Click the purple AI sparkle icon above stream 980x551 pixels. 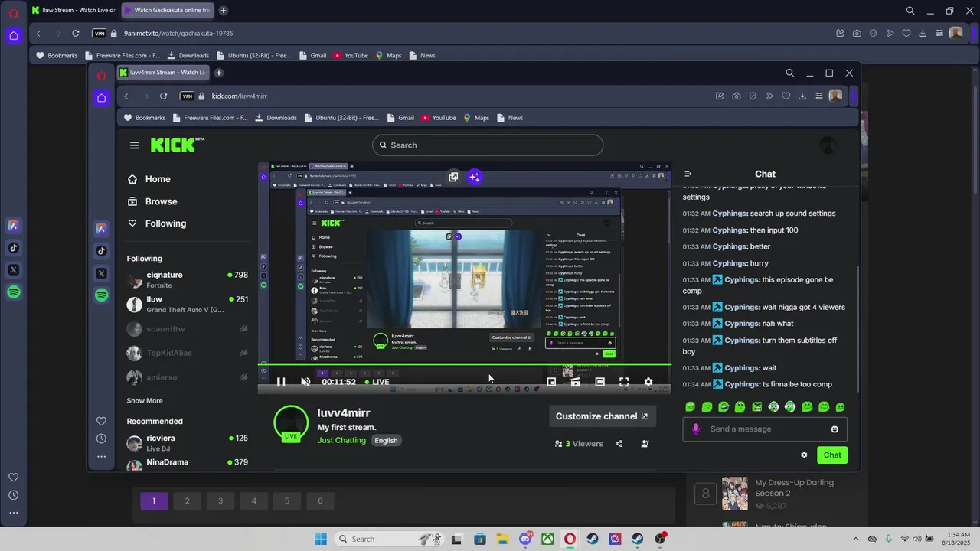coord(475,177)
